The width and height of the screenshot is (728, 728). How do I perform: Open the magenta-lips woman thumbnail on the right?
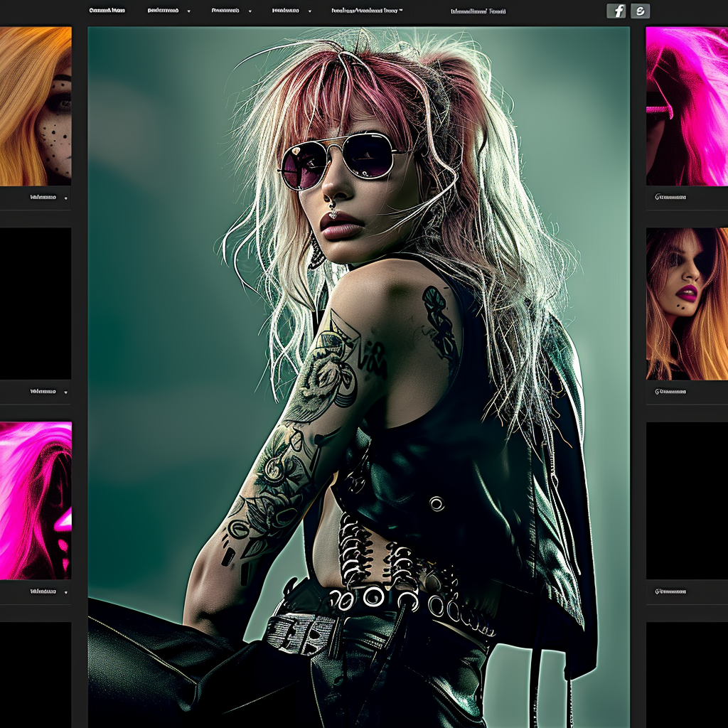686,304
